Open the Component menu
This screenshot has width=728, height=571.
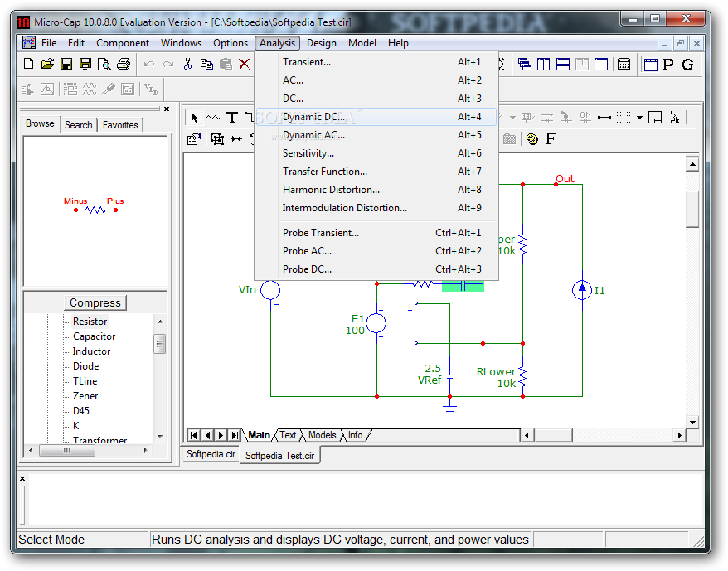(x=123, y=43)
